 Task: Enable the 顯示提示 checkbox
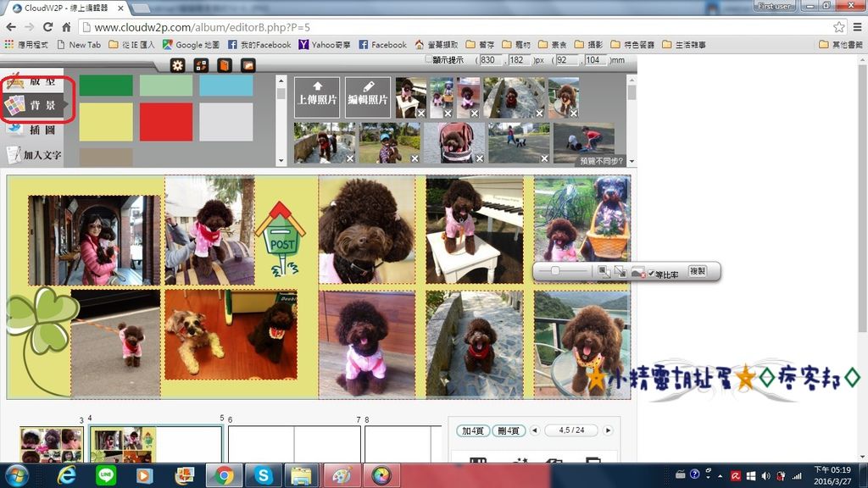(x=428, y=59)
